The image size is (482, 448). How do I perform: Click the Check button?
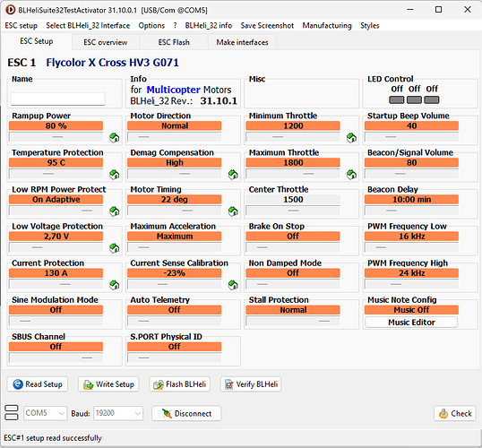[x=455, y=413]
